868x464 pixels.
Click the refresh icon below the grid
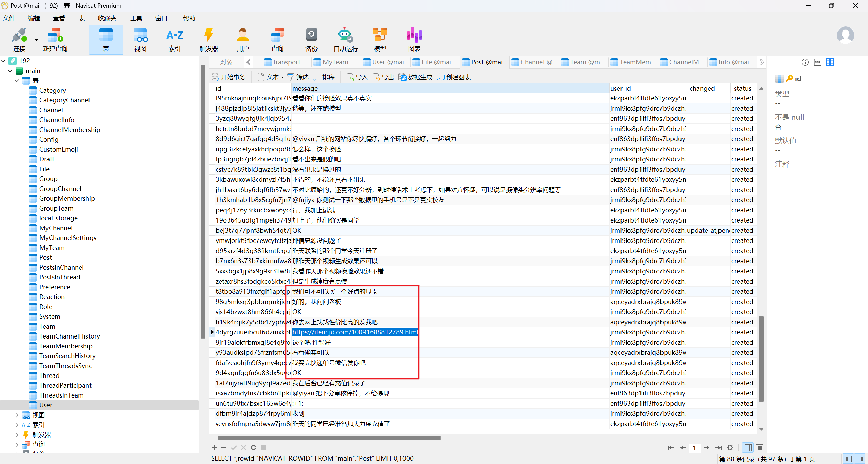(x=253, y=448)
